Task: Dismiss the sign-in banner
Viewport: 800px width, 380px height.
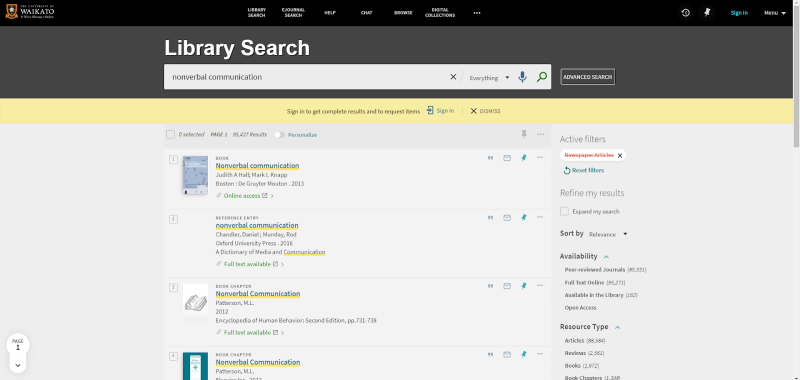Action: coord(485,111)
